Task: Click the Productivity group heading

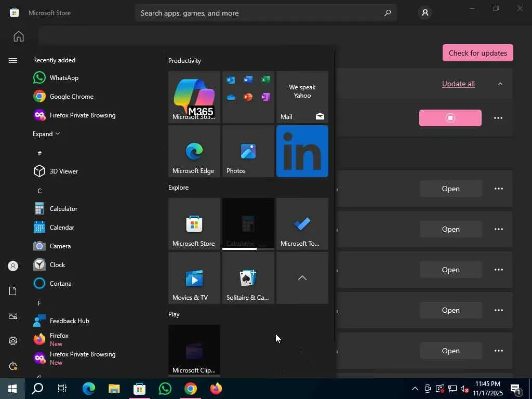Action: 184,61
